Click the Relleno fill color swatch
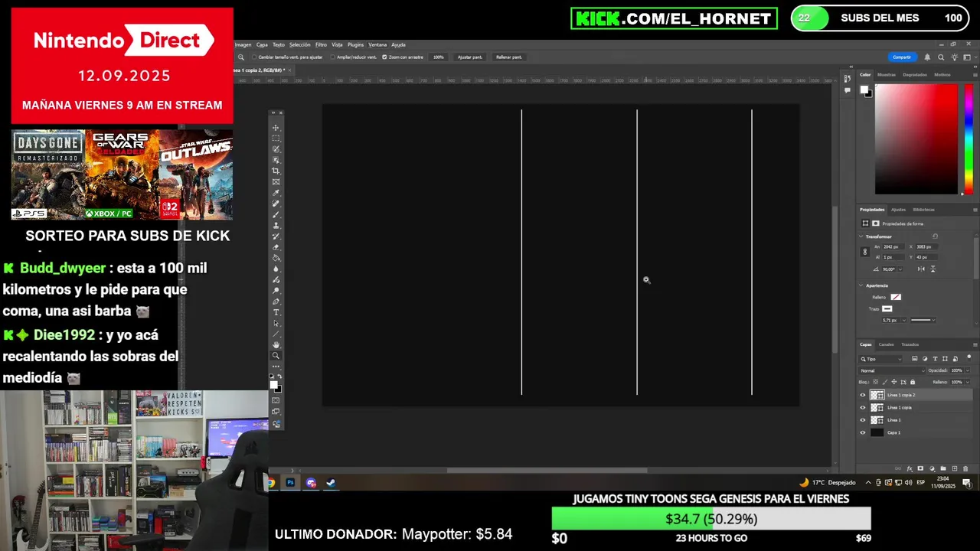 [896, 297]
